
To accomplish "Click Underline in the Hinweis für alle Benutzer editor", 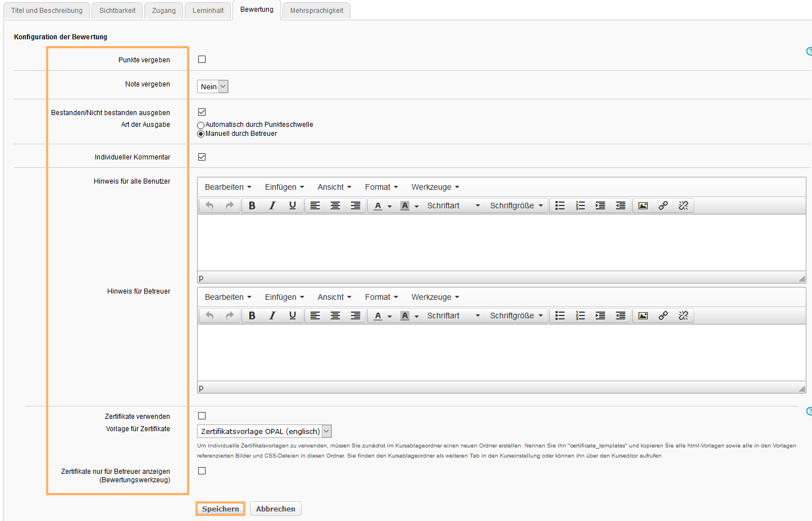I will (x=293, y=205).
